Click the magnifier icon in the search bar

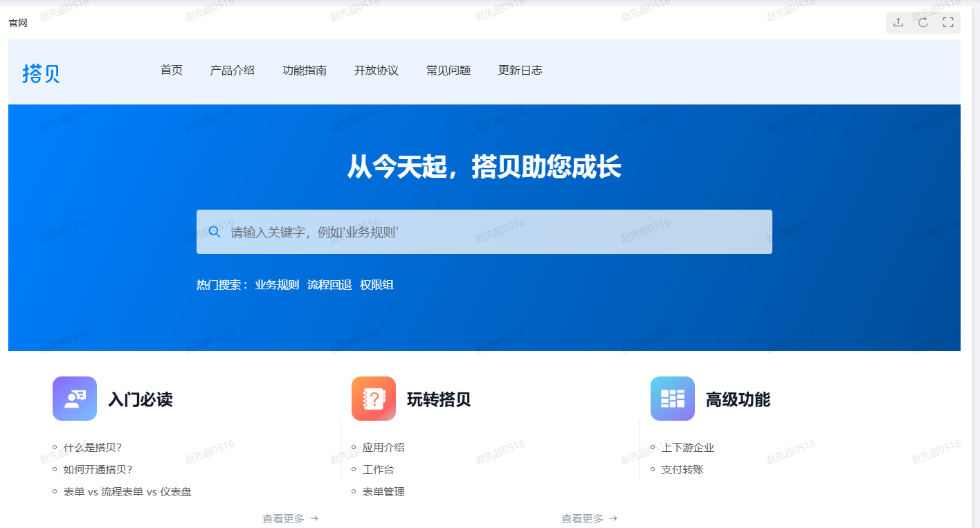(x=214, y=231)
